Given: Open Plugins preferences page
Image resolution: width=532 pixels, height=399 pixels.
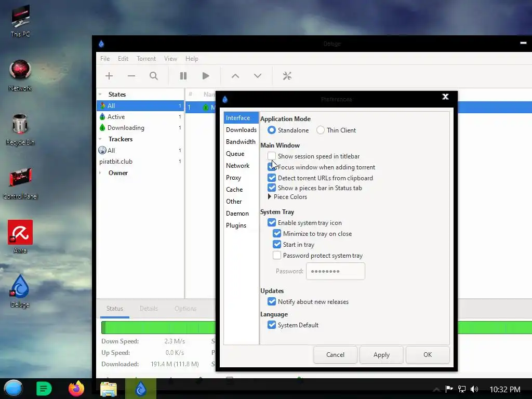Looking at the screenshot, I should point(241,225).
